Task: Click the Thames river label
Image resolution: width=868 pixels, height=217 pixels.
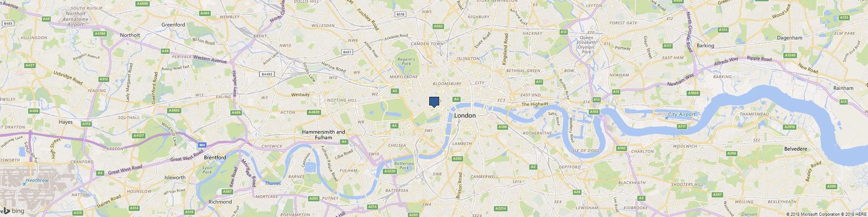Action: coord(273,183)
